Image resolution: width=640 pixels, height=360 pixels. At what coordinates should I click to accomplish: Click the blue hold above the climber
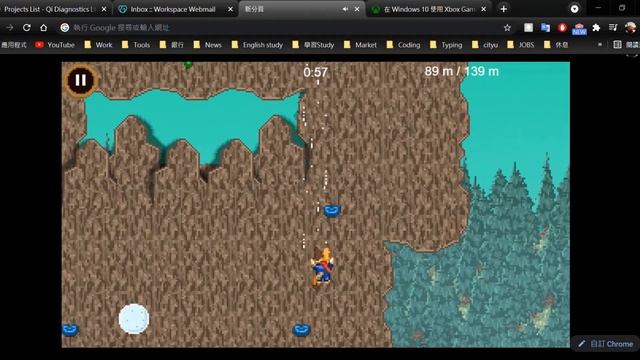(332, 211)
